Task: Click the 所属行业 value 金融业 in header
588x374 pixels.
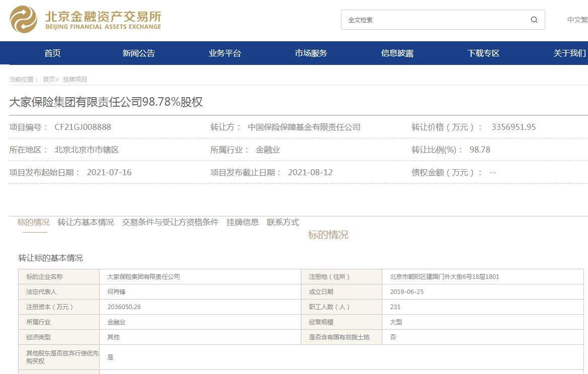Action: (268, 149)
